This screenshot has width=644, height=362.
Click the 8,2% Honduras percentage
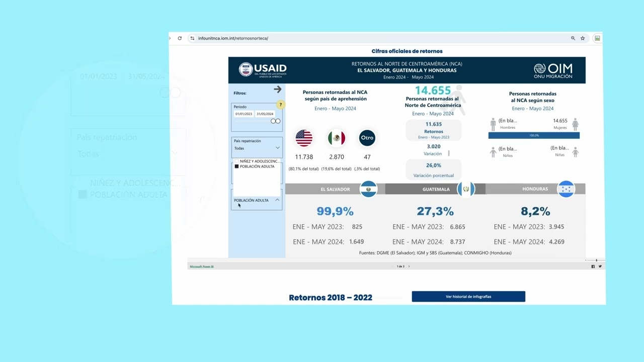[535, 211]
